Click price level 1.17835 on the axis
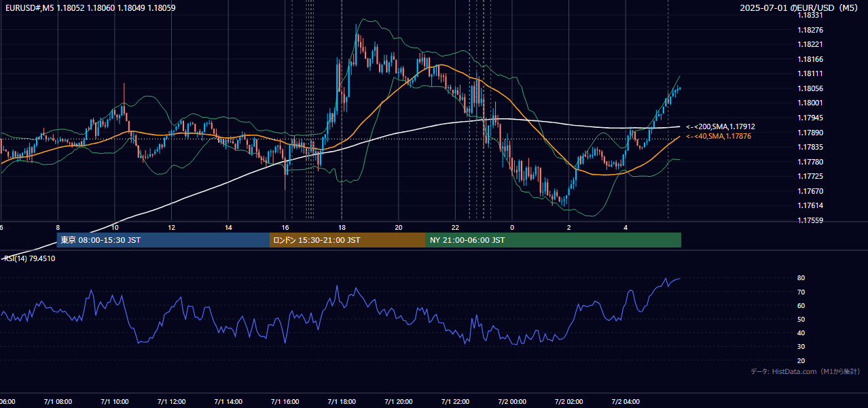Image resolution: width=868 pixels, height=408 pixels. tap(810, 147)
